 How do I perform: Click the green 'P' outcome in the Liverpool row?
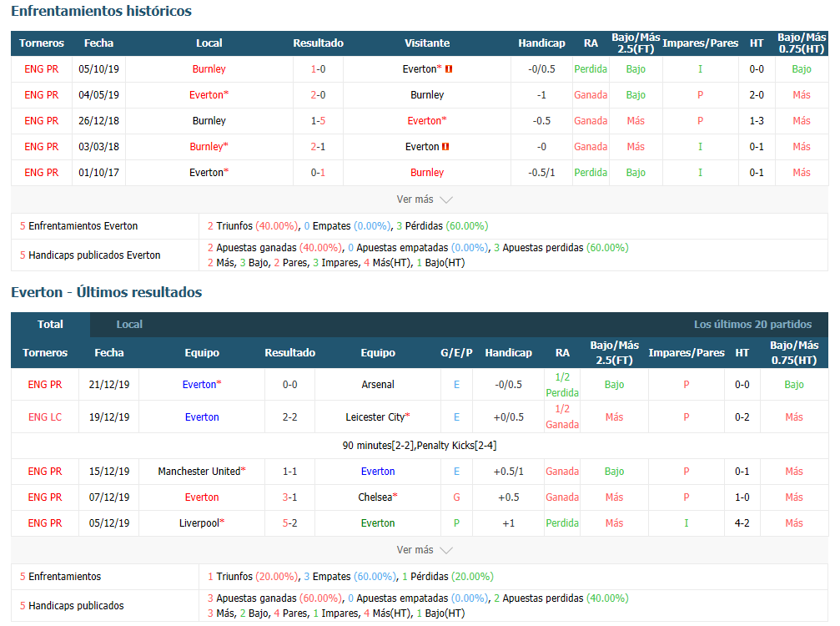(456, 523)
